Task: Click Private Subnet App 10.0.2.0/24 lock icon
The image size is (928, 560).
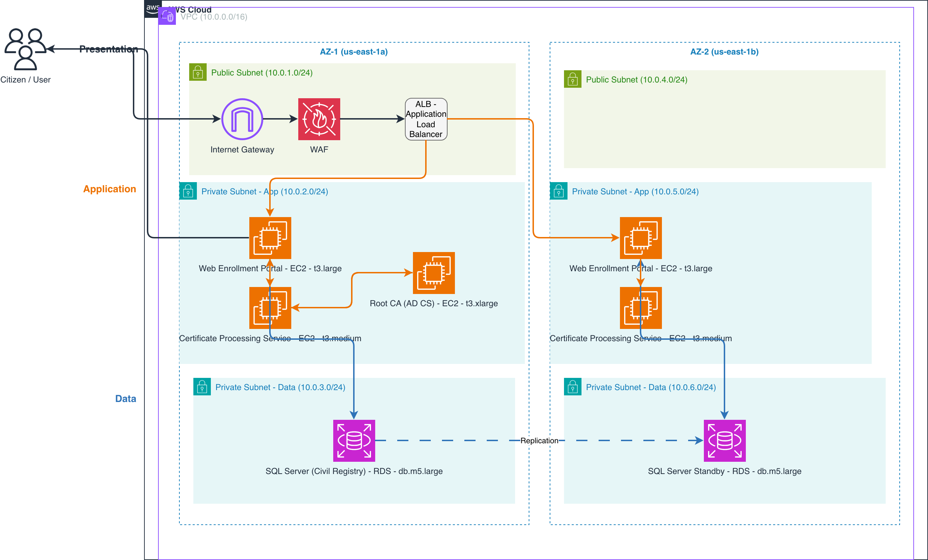Action: pyautogui.click(x=188, y=191)
